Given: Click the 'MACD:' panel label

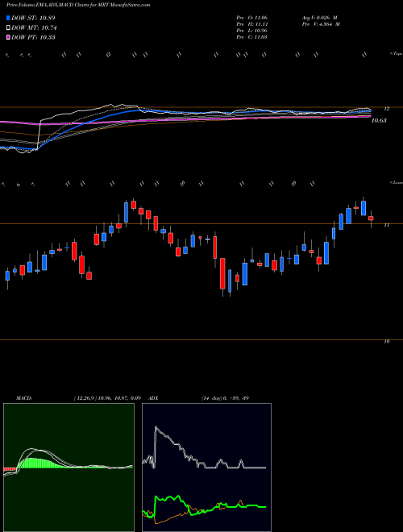Looking at the screenshot, I should tap(24, 397).
